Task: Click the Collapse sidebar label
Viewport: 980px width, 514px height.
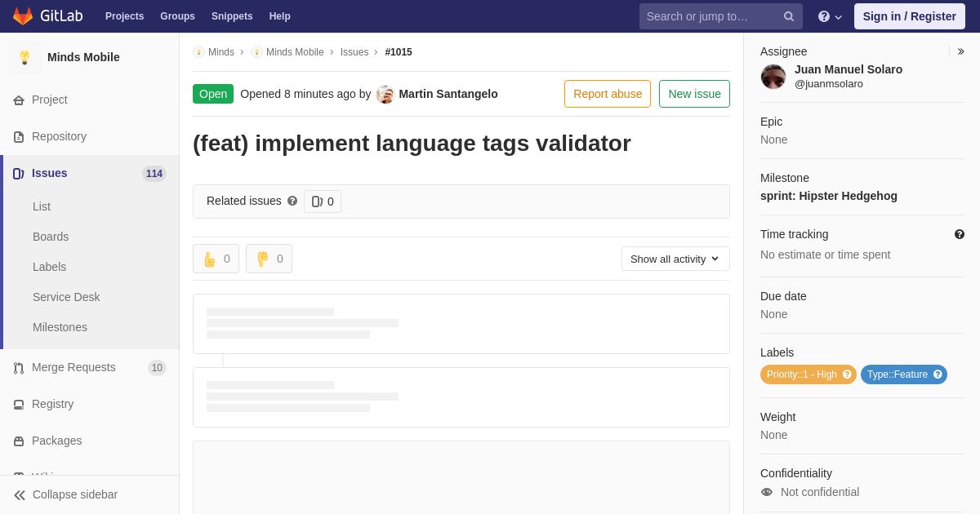Action: [x=75, y=494]
